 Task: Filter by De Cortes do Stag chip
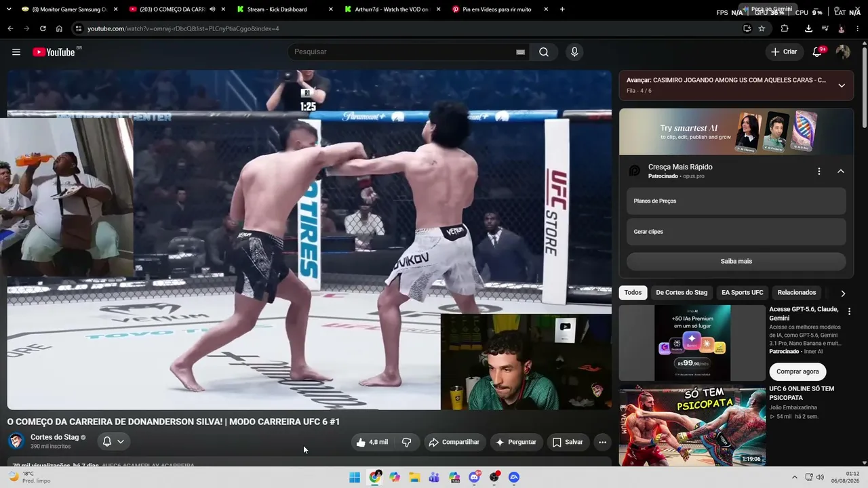682,293
